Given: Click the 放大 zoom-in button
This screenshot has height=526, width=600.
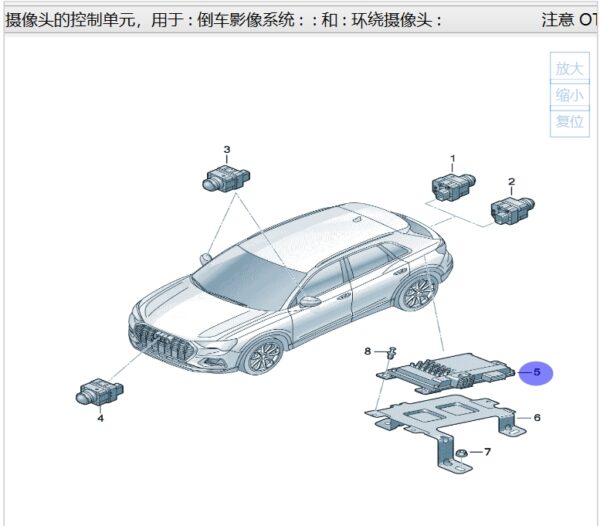Looking at the screenshot, I should 568,69.
